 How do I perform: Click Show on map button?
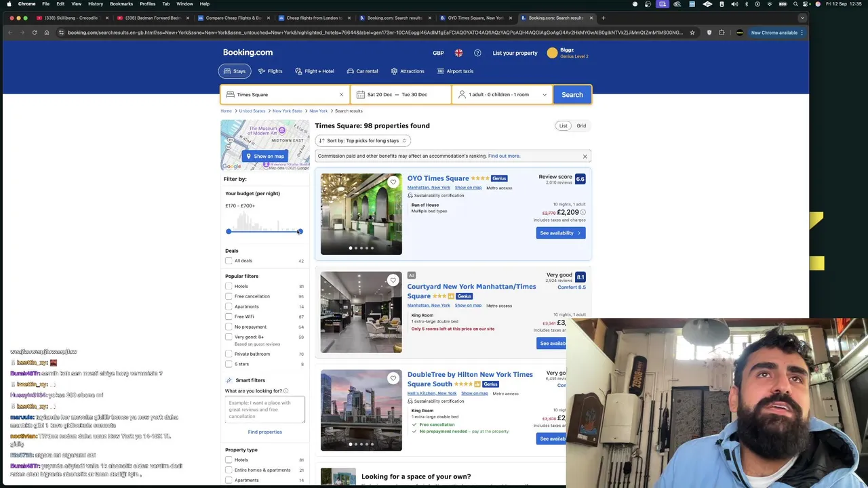click(x=265, y=157)
